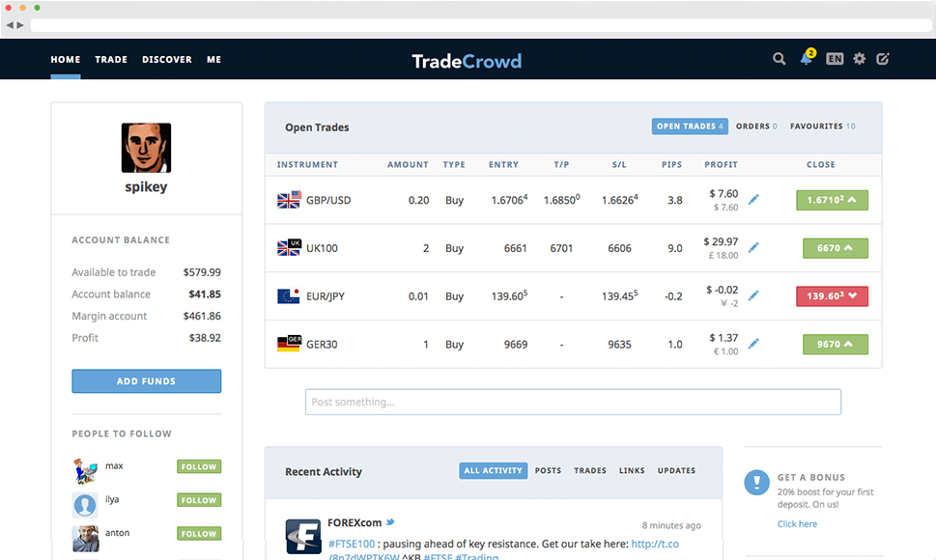Open the DISCOVER nav item
Screen dimensions: 936x560
167,60
